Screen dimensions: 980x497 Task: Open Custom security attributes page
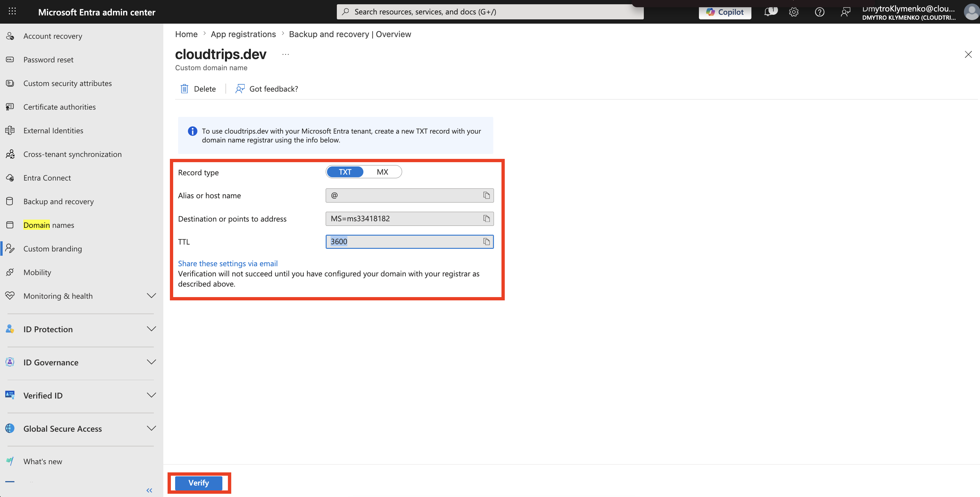tap(68, 83)
